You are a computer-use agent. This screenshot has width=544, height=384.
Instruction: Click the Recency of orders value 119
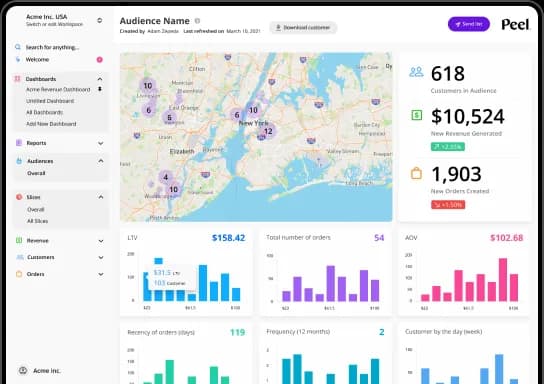coord(237,332)
